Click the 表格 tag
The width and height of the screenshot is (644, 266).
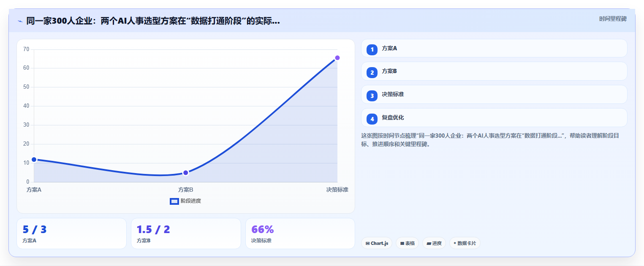coord(407,243)
